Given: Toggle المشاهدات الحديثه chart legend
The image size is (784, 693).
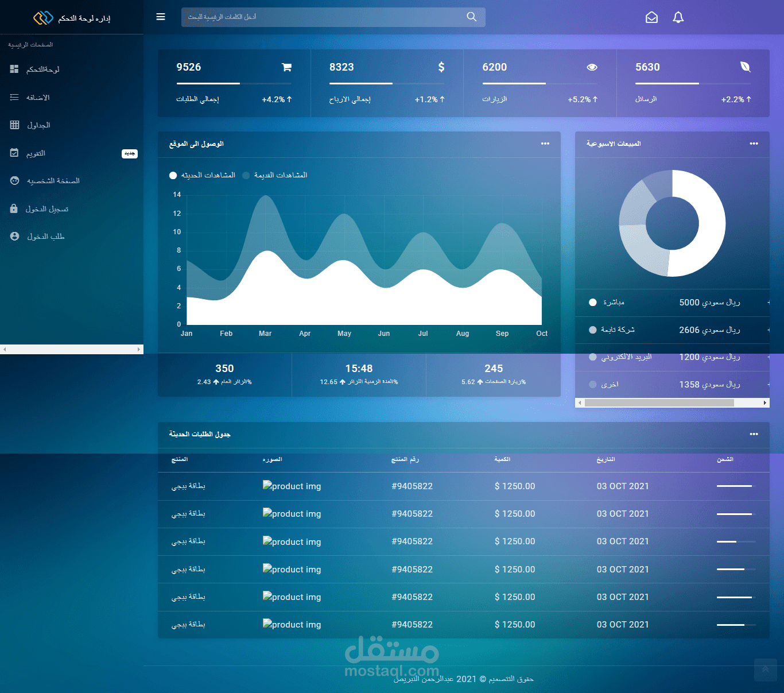Looking at the screenshot, I should [203, 175].
